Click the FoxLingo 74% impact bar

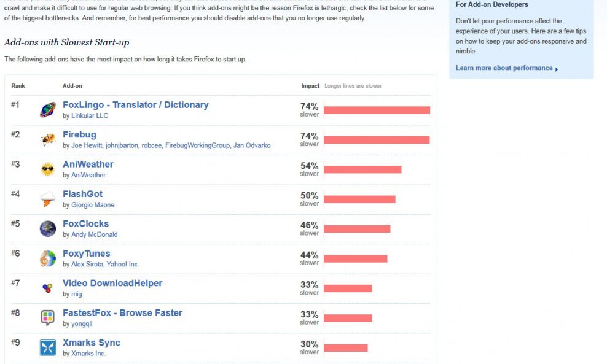click(377, 110)
